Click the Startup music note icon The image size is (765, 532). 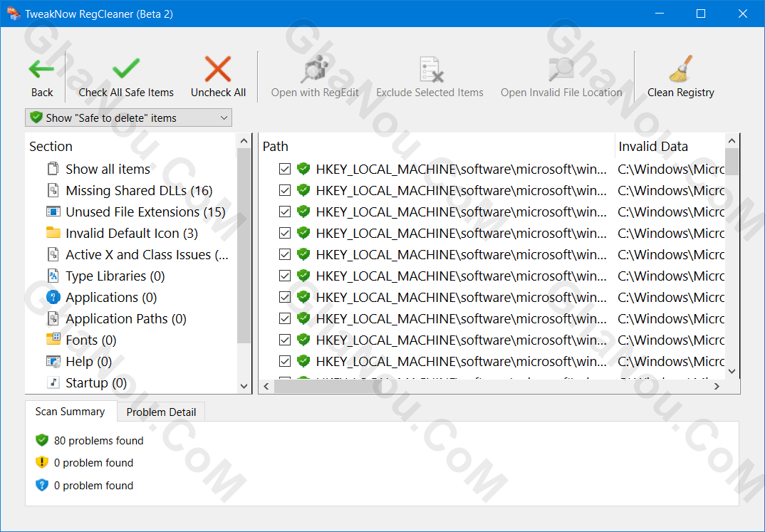[53, 382]
